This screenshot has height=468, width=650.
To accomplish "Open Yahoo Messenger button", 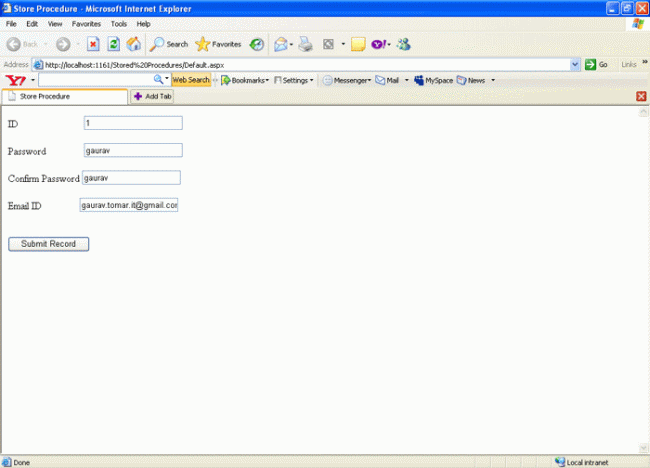I will pyautogui.click(x=347, y=80).
